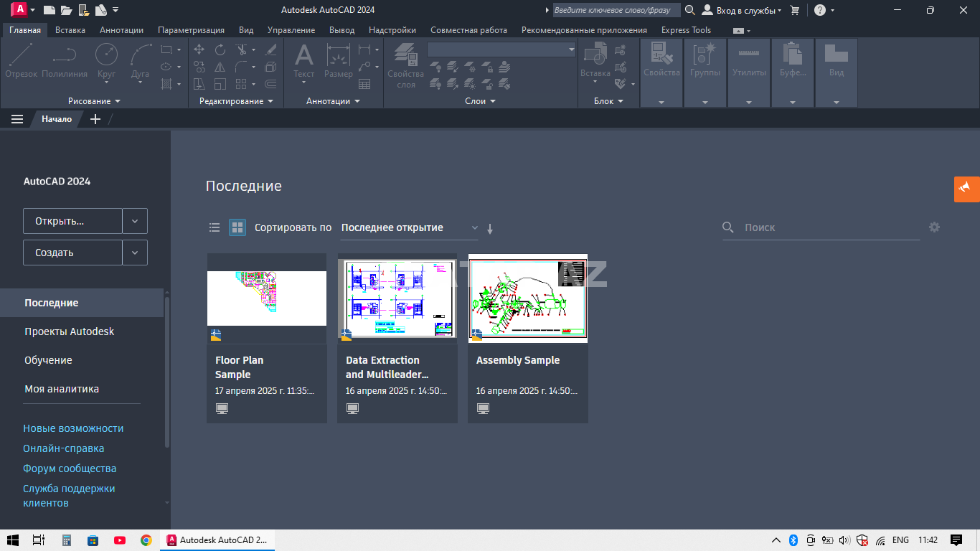
Task: Select the Полилиния tool
Action: tap(65, 61)
